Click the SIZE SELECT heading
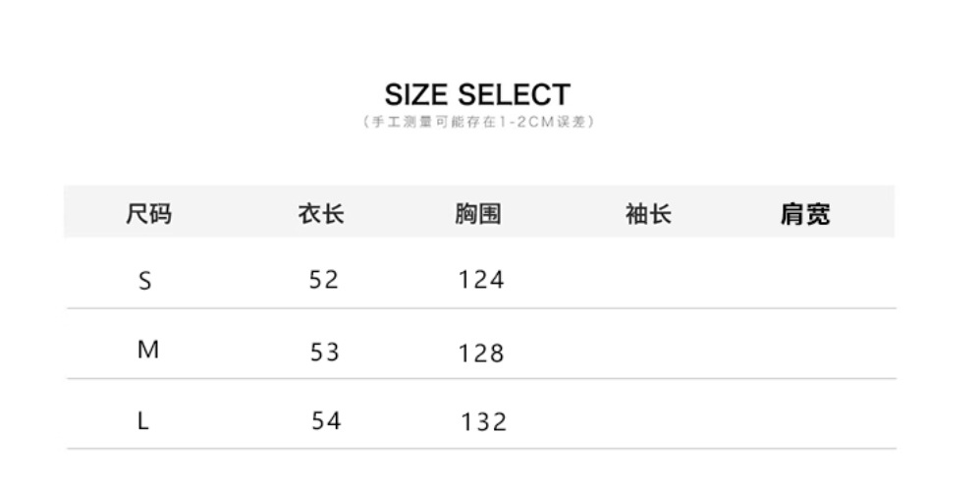 click(x=477, y=95)
